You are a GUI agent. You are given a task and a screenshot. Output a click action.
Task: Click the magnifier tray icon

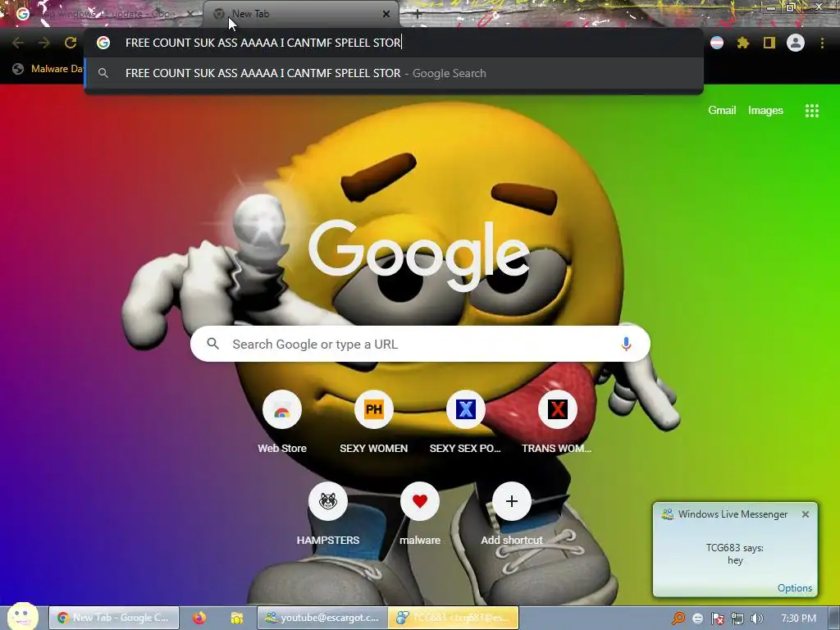678,619
